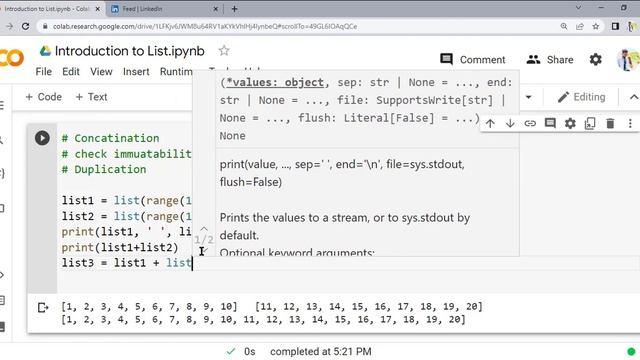Move cell down arrow
640x360 pixels.
(x=510, y=123)
